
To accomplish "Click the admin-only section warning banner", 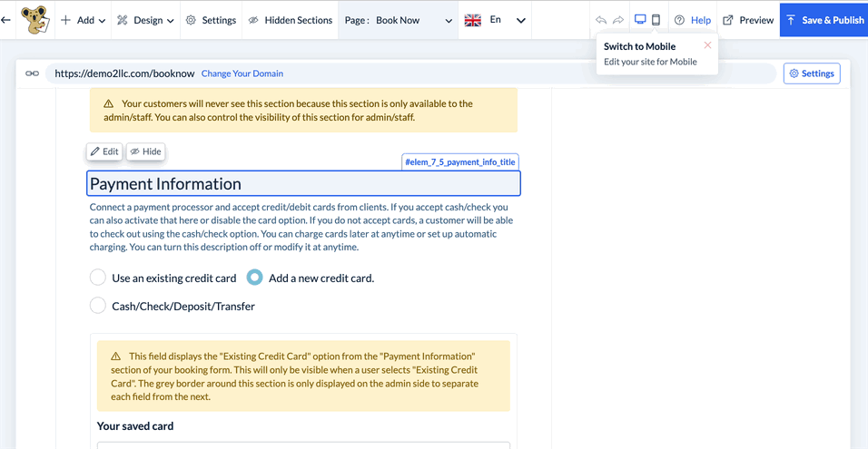I will pos(303,110).
